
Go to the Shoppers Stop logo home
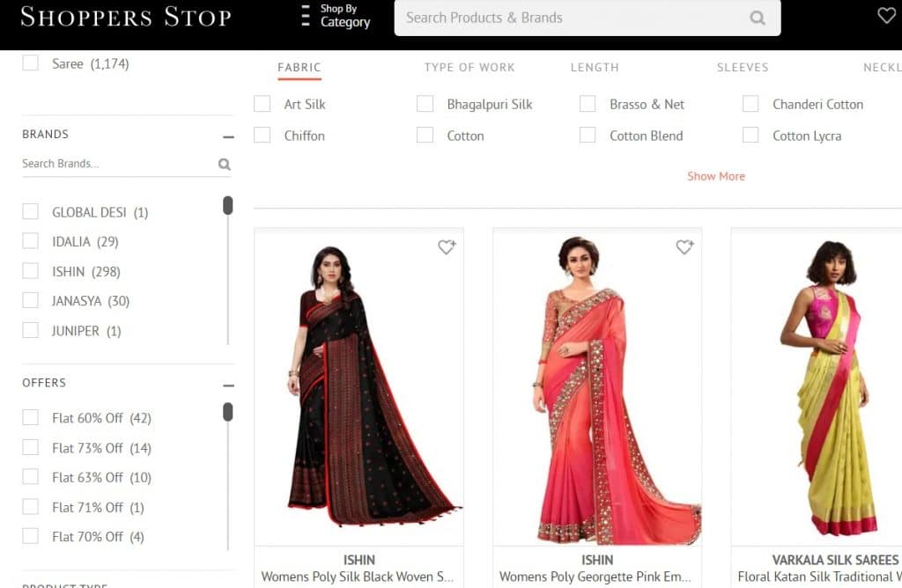(126, 17)
